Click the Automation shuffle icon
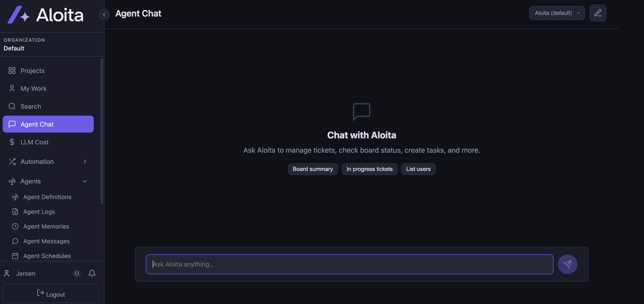The image size is (644, 304). point(12,162)
